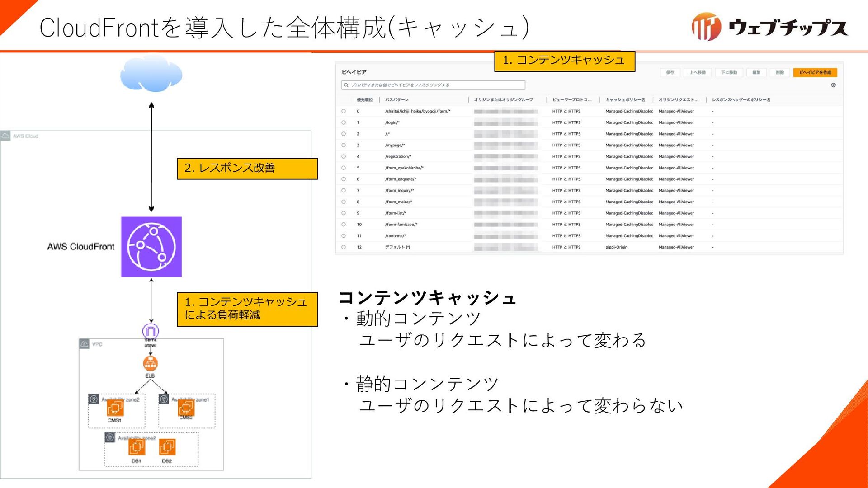Click the Availability zone1 icon beside CMS2

[164, 399]
